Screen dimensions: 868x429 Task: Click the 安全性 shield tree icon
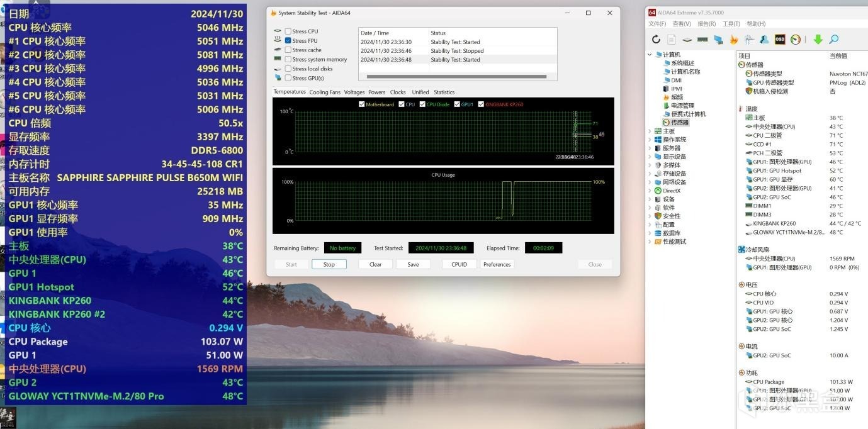point(658,216)
